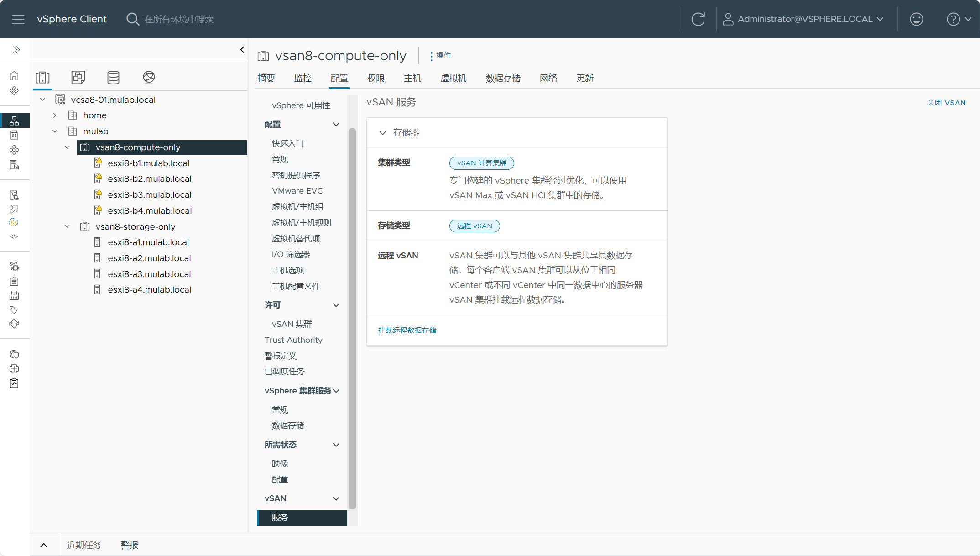Image resolution: width=980 pixels, height=556 pixels.
Task: Collapse the mulab datacenter node
Action: [55, 131]
